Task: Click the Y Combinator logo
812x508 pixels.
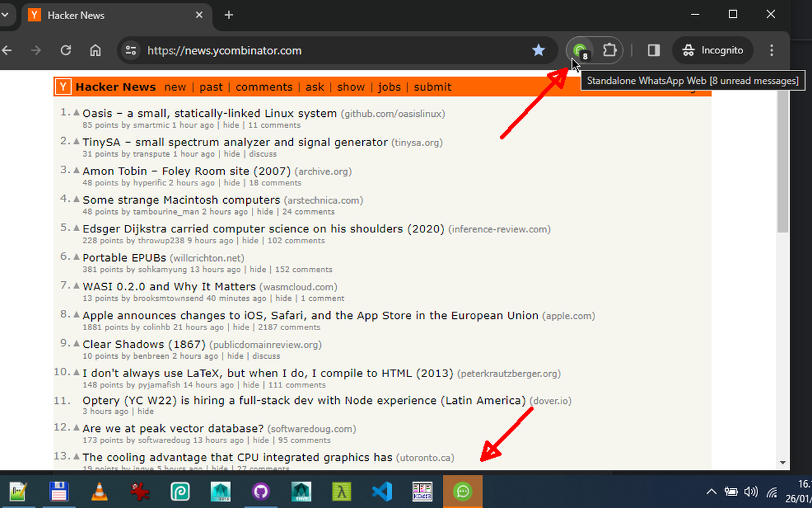Action: tap(62, 87)
